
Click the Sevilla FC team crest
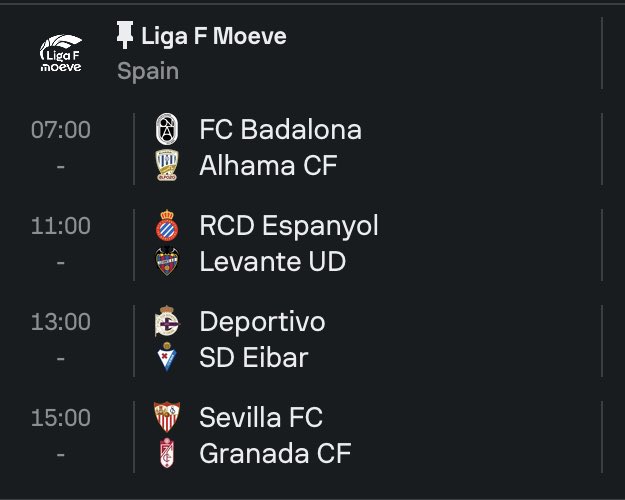[166, 417]
